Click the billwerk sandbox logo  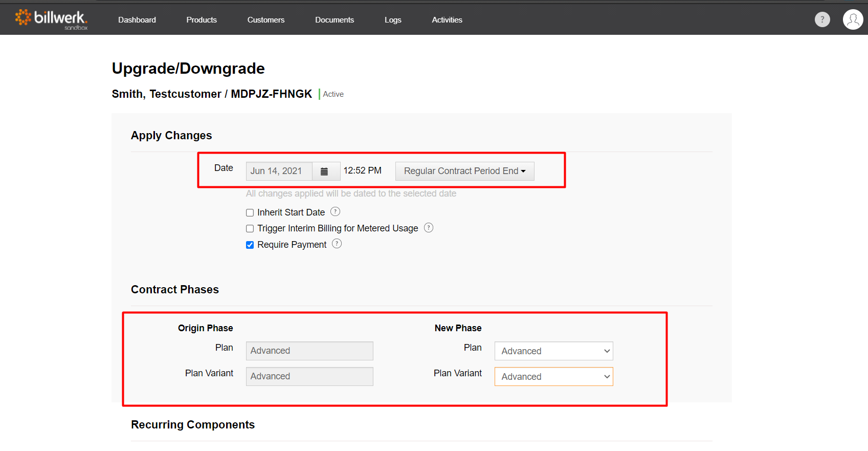click(x=51, y=19)
